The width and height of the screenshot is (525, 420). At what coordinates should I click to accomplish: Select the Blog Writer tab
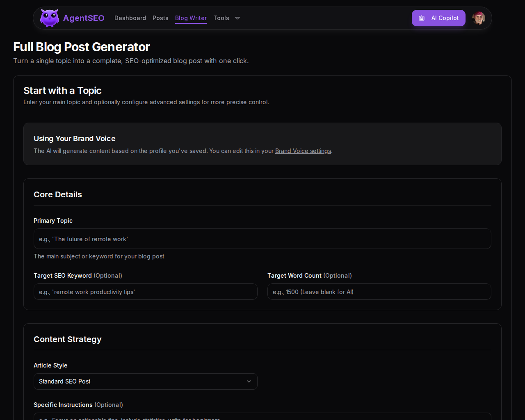191,18
